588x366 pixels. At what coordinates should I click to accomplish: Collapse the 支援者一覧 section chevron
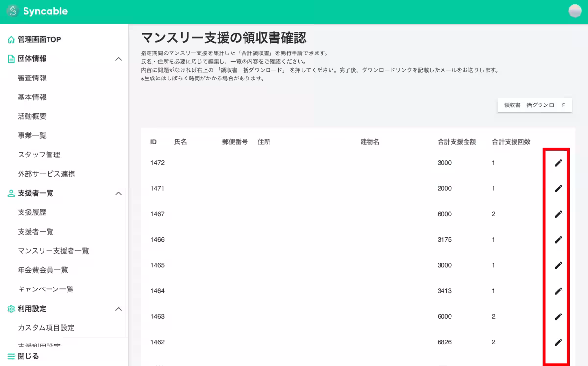pyautogui.click(x=118, y=193)
